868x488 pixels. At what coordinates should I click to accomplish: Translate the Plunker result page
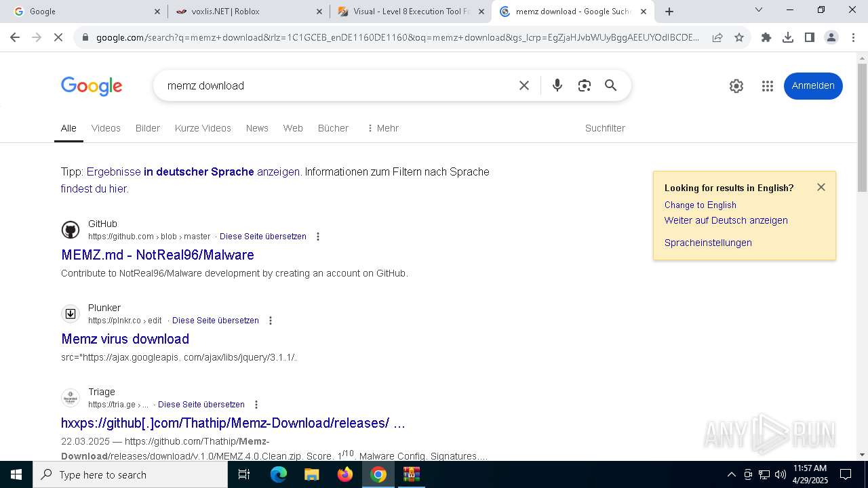216,321
